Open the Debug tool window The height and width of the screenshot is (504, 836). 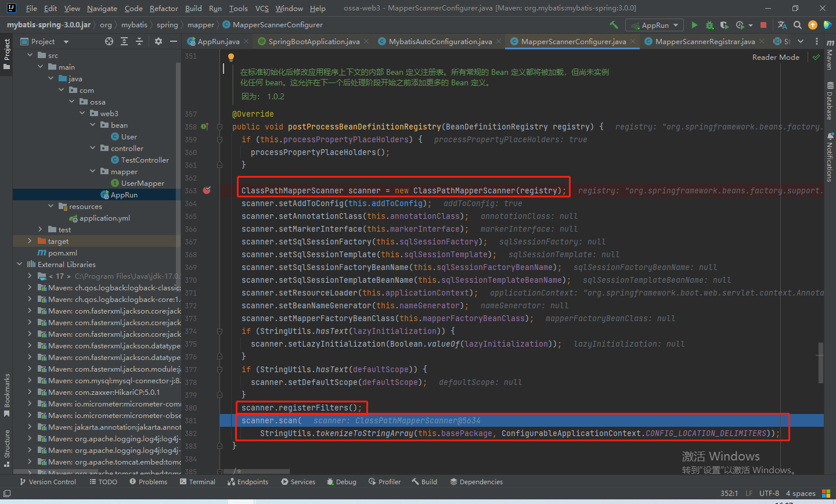click(341, 482)
